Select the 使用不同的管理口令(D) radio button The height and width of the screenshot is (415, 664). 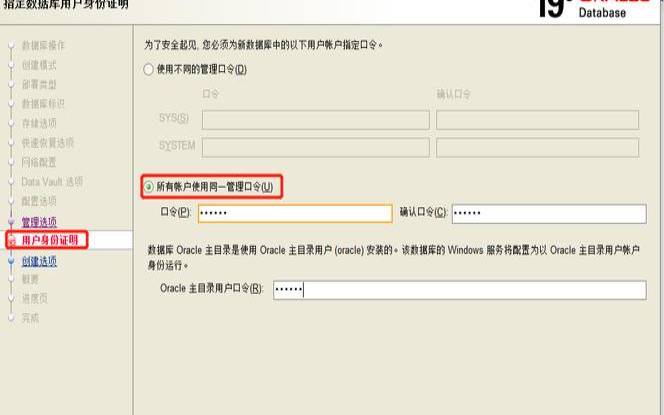pyautogui.click(x=148, y=69)
